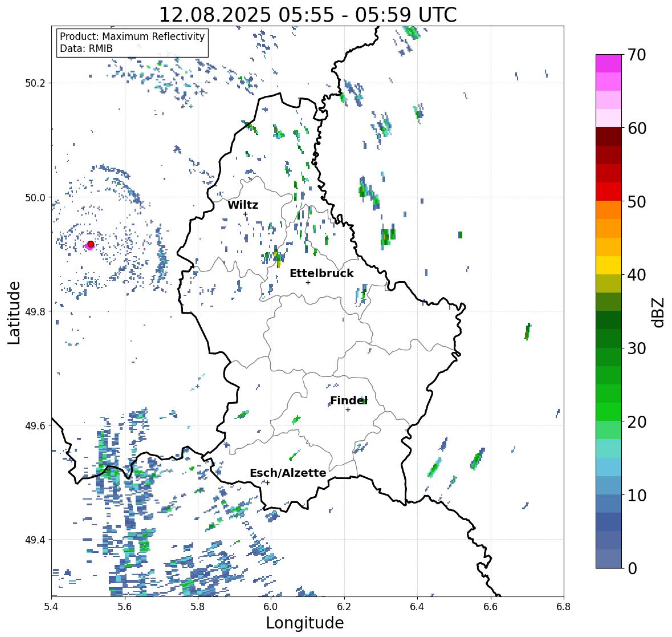Click the 50.0 latitude tick label

[x=35, y=197]
